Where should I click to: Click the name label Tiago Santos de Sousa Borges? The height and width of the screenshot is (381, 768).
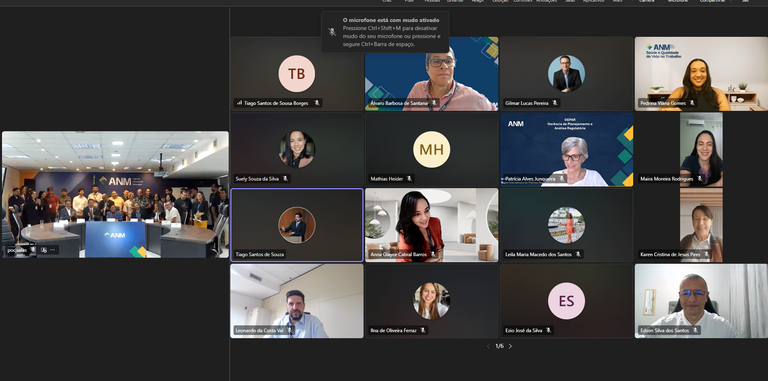click(x=276, y=103)
